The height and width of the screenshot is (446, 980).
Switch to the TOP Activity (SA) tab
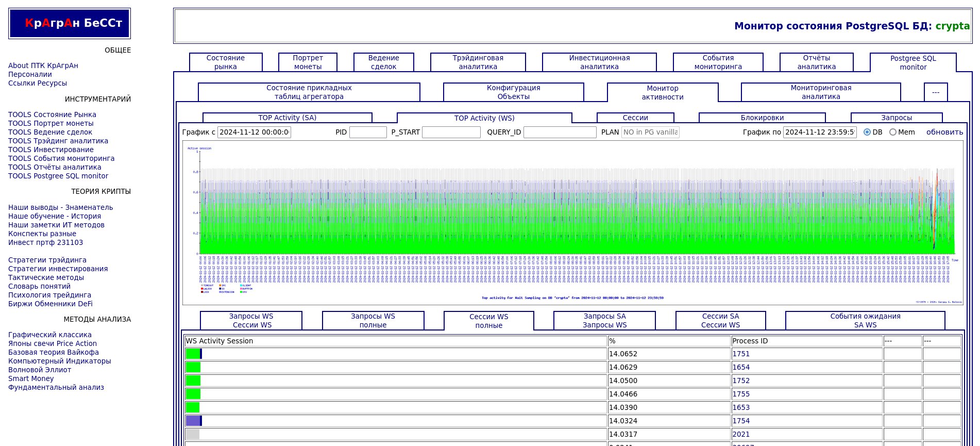click(287, 118)
